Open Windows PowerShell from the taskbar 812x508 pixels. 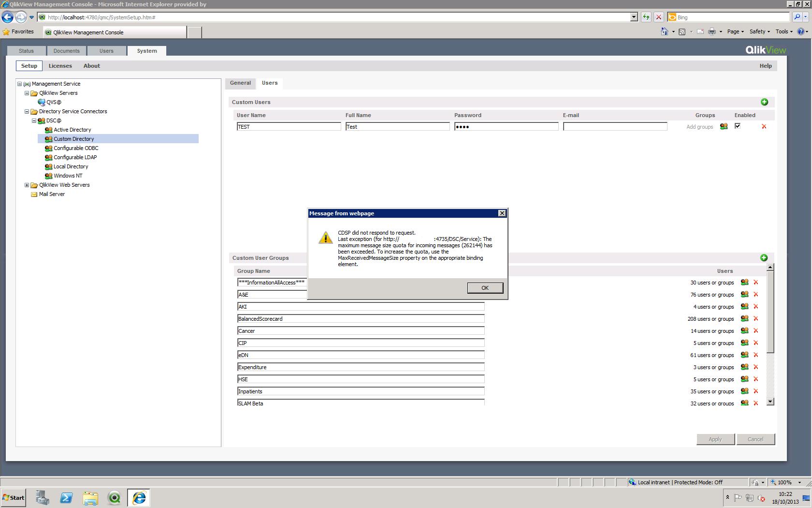[66, 497]
